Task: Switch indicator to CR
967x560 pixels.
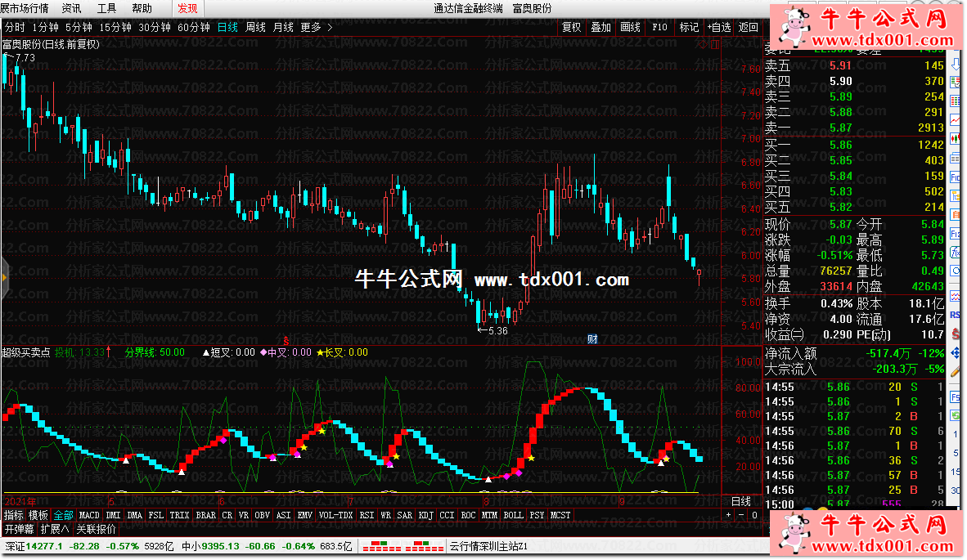Action: point(227,515)
